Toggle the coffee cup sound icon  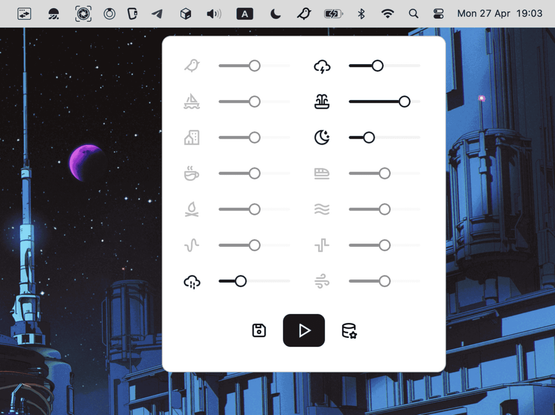pyautogui.click(x=192, y=174)
